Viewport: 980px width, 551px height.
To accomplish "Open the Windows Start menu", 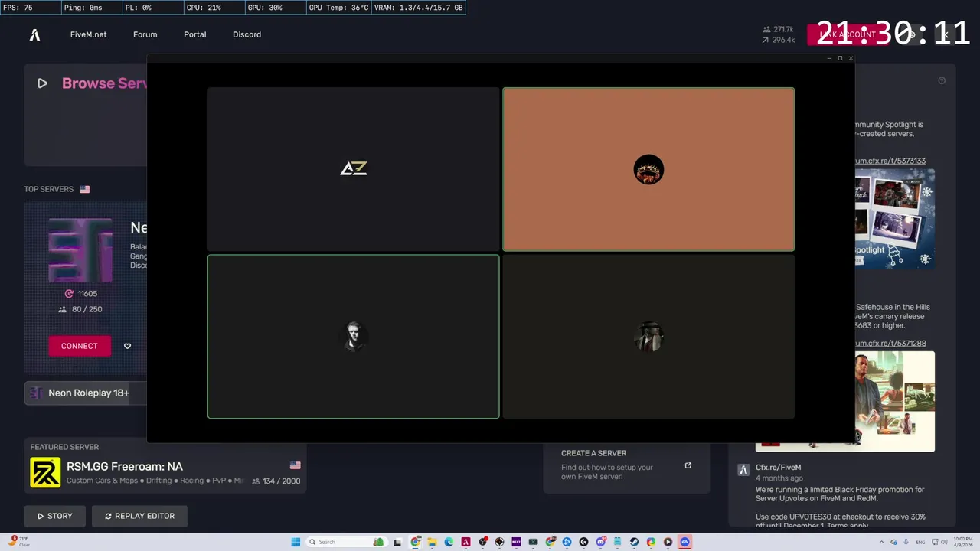I will [296, 542].
